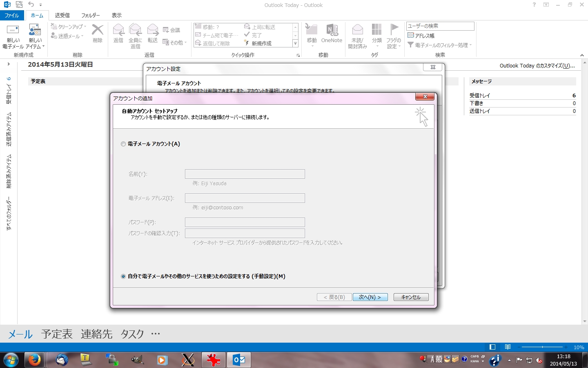Click 次へ(N) > button in the dialog
The image size is (588, 368).
click(x=370, y=297)
